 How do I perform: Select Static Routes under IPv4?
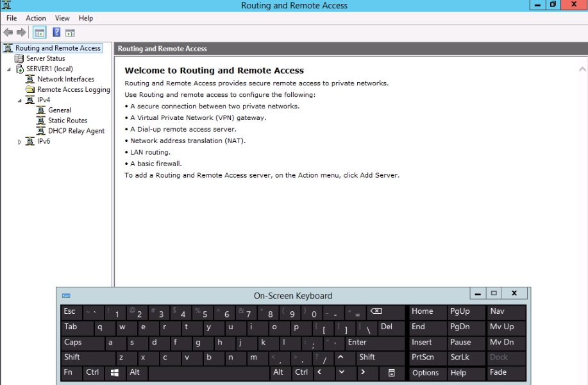67,121
